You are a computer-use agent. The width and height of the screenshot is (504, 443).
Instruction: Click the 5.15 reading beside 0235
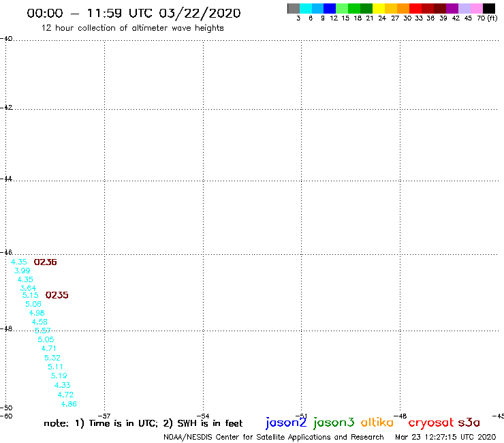pyautogui.click(x=31, y=295)
